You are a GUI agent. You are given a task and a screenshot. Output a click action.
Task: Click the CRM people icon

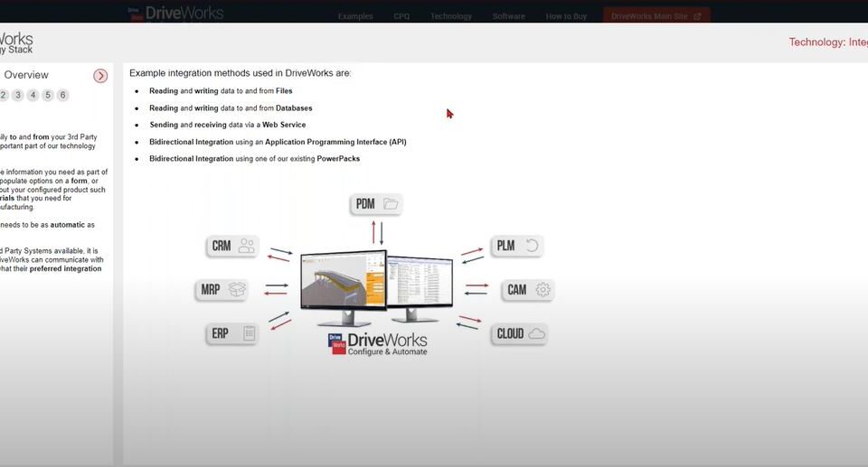(247, 246)
